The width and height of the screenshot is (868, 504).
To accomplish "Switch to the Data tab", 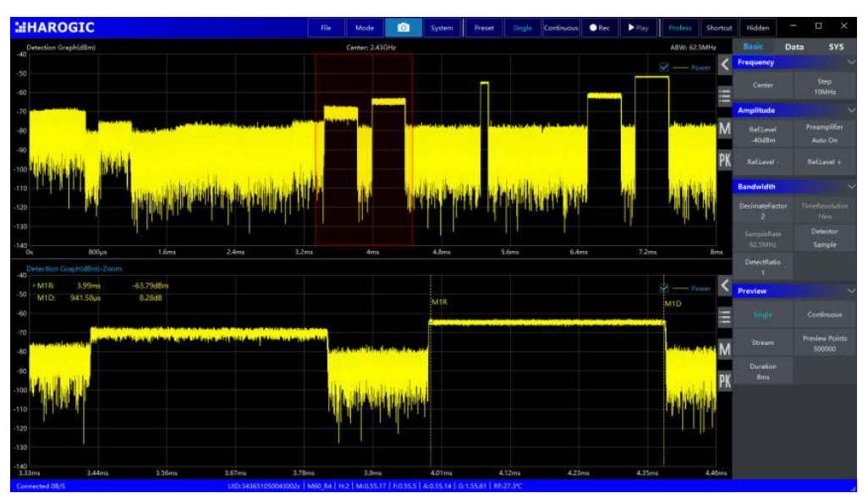I will click(x=794, y=47).
